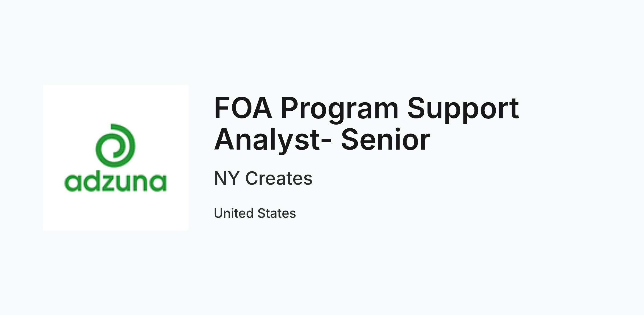Image resolution: width=644 pixels, height=315 pixels.
Task: Click the word "Senior" in the heading
Action: pyautogui.click(x=386, y=139)
